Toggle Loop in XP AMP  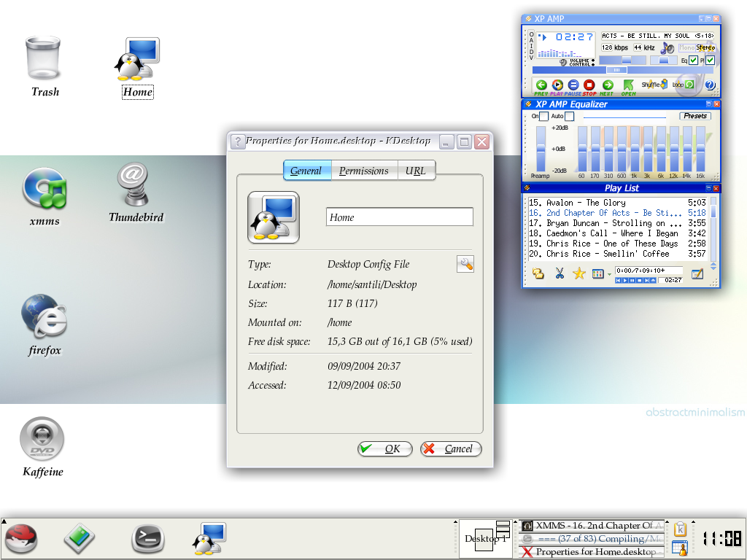tap(683, 85)
